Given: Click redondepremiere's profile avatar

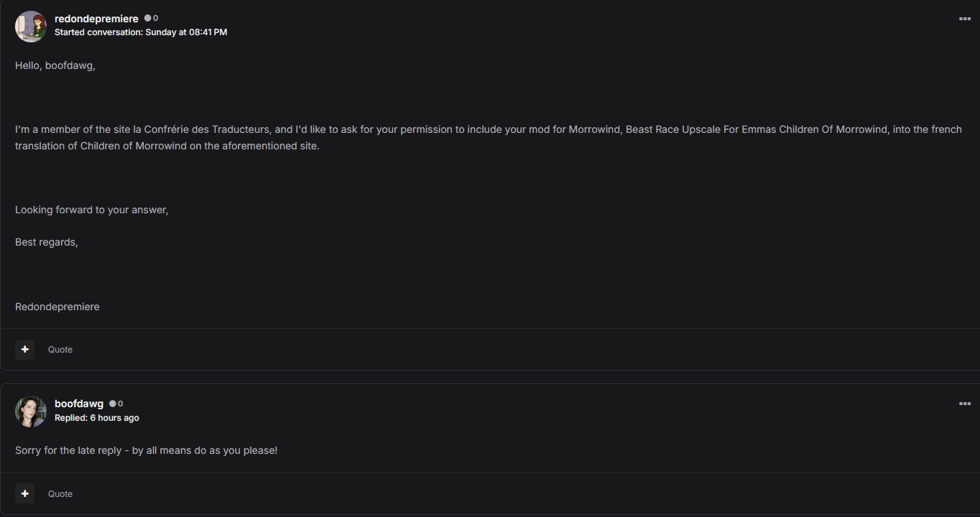Looking at the screenshot, I should (31, 26).
